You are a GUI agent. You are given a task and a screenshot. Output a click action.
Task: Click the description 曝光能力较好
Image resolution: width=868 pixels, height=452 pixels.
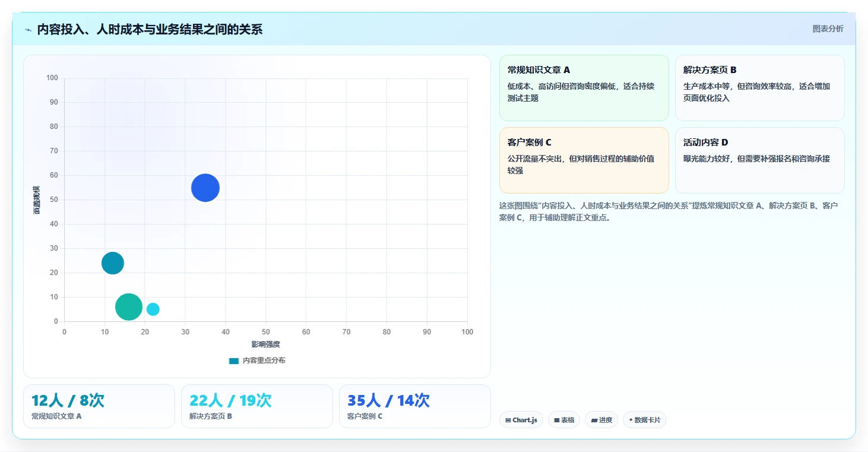click(x=756, y=159)
